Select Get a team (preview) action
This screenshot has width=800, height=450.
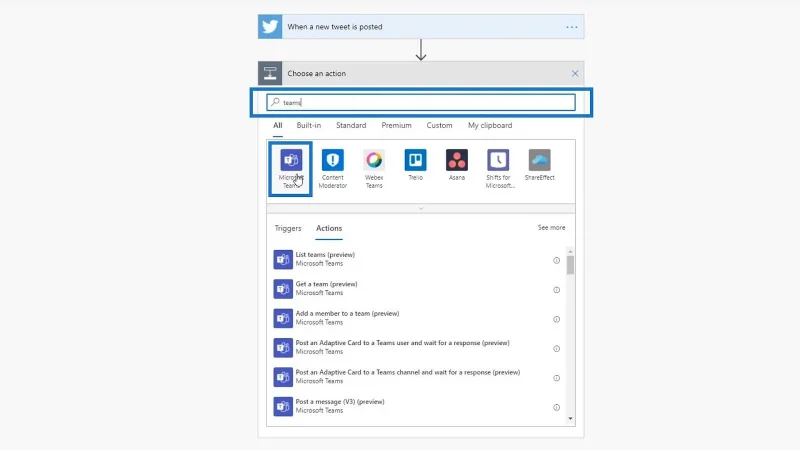(x=417, y=289)
